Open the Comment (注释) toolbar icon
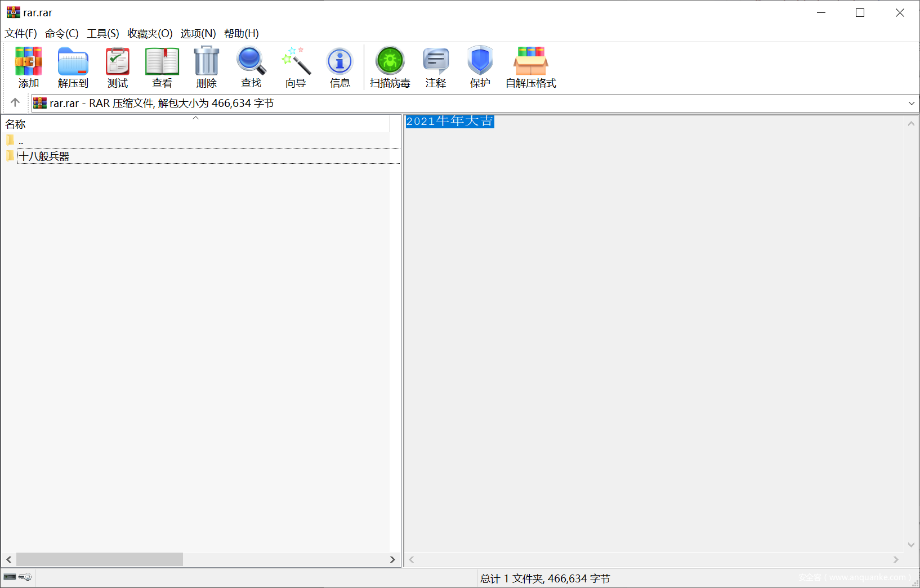This screenshot has width=920, height=588. (x=436, y=62)
